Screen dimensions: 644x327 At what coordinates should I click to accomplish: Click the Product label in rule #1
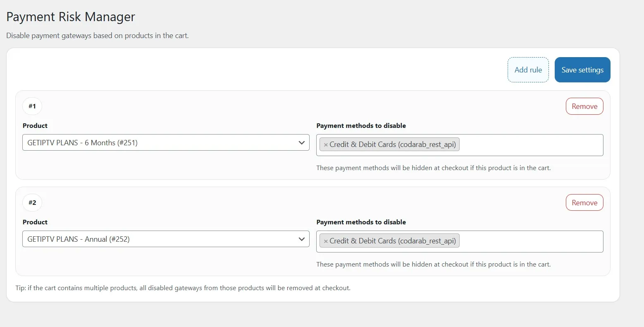pyautogui.click(x=35, y=126)
